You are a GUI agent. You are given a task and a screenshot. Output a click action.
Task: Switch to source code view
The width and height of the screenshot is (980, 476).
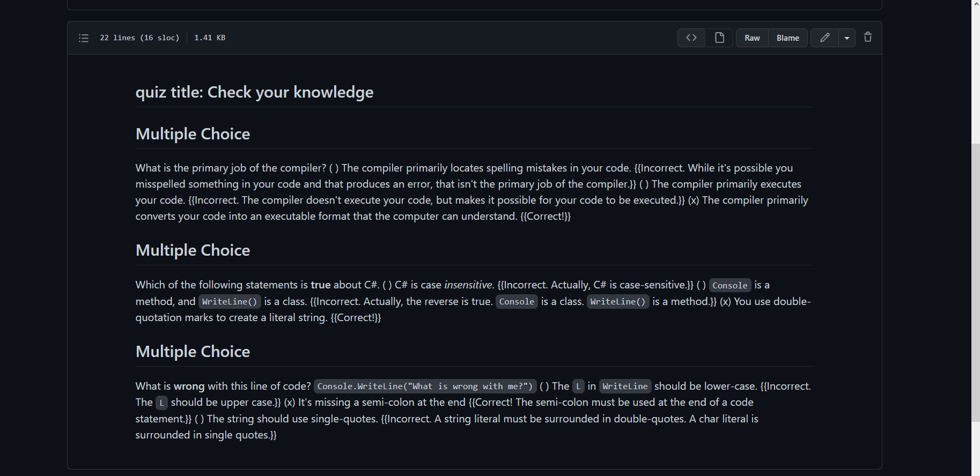coord(691,38)
